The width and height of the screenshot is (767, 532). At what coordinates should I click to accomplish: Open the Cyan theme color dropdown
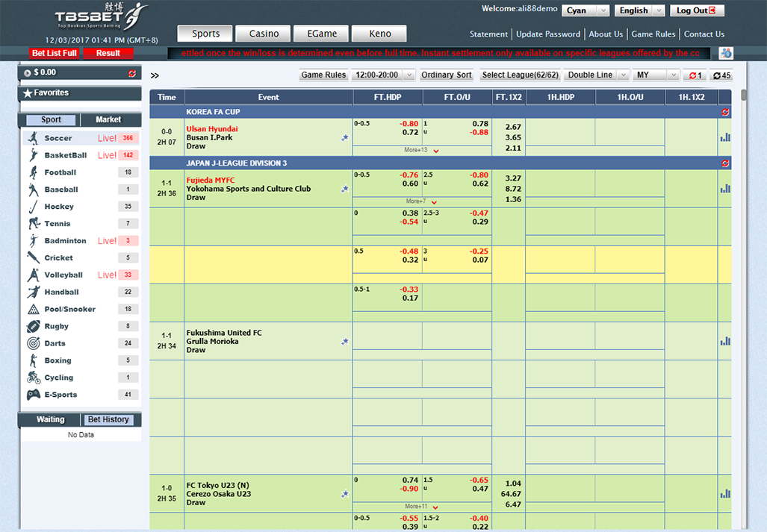point(586,10)
